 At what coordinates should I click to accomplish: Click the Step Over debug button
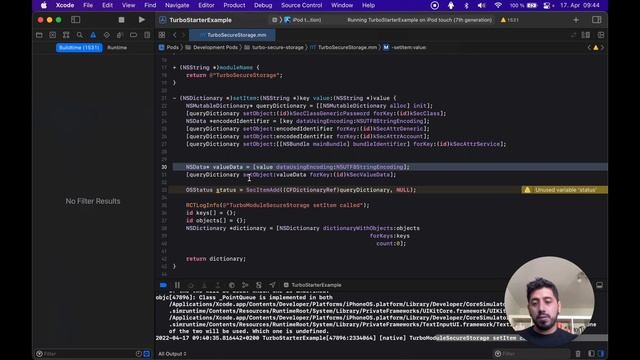click(191, 285)
